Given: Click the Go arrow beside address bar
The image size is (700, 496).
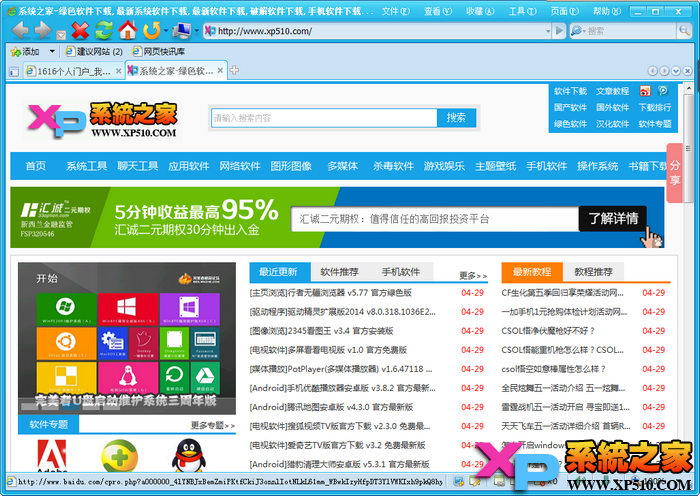Looking at the screenshot, I should tap(559, 31).
